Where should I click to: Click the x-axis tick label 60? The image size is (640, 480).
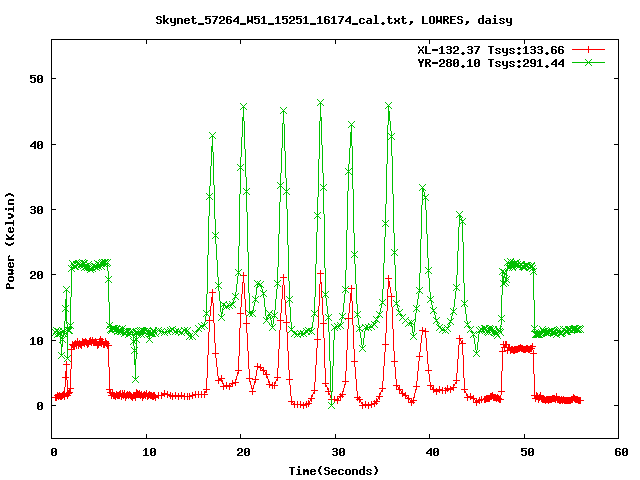pos(621,452)
